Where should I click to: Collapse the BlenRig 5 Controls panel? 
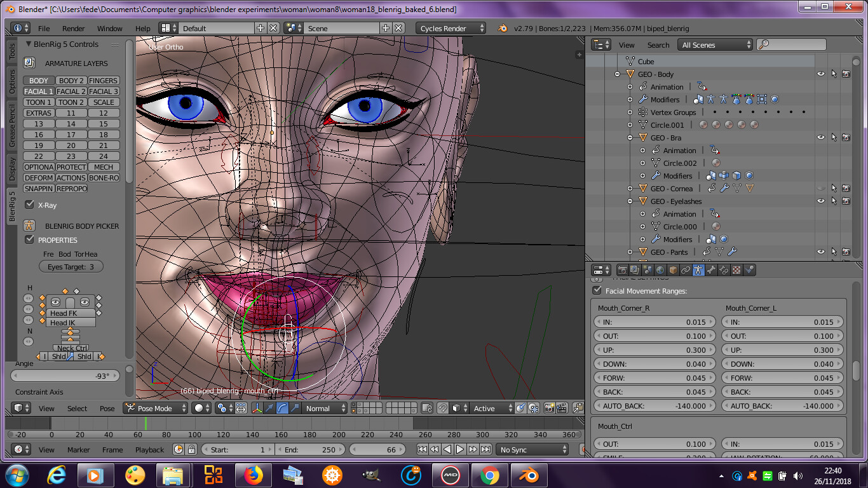(x=29, y=44)
